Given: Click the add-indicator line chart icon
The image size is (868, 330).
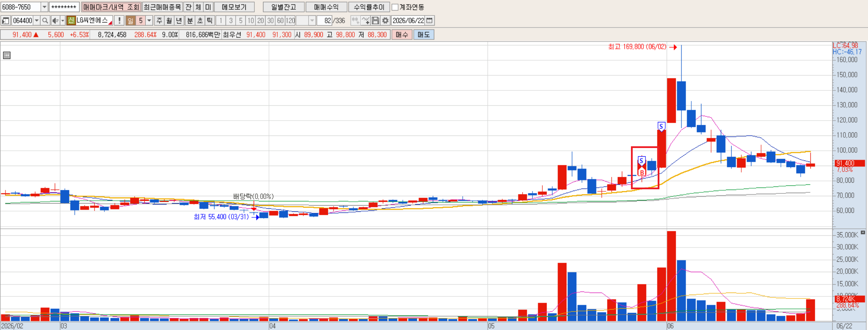Looking at the screenshot, I should tap(365, 21).
